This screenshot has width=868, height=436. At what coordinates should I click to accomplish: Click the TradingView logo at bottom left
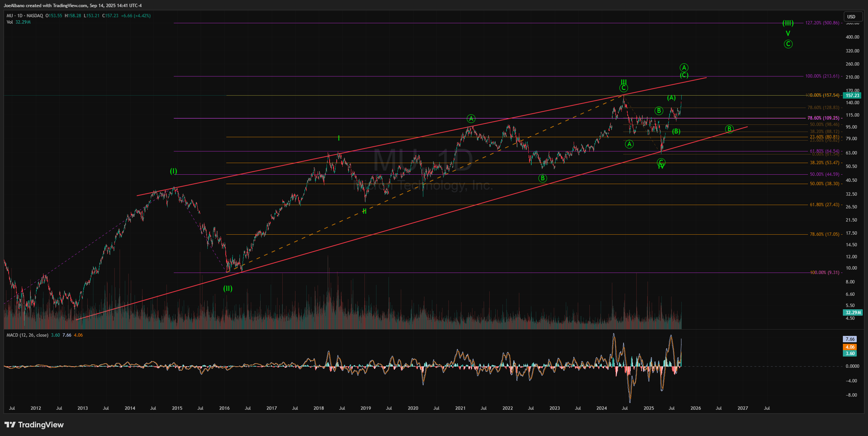[x=34, y=425]
